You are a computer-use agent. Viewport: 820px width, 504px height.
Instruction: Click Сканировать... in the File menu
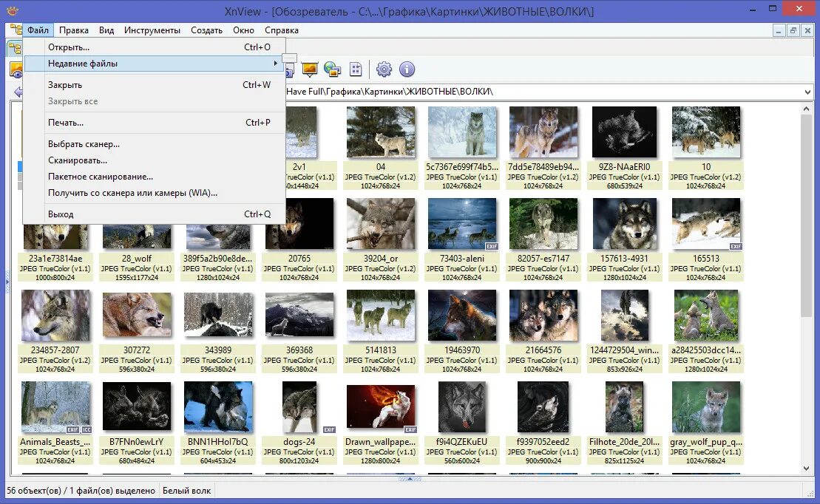[x=155, y=160]
